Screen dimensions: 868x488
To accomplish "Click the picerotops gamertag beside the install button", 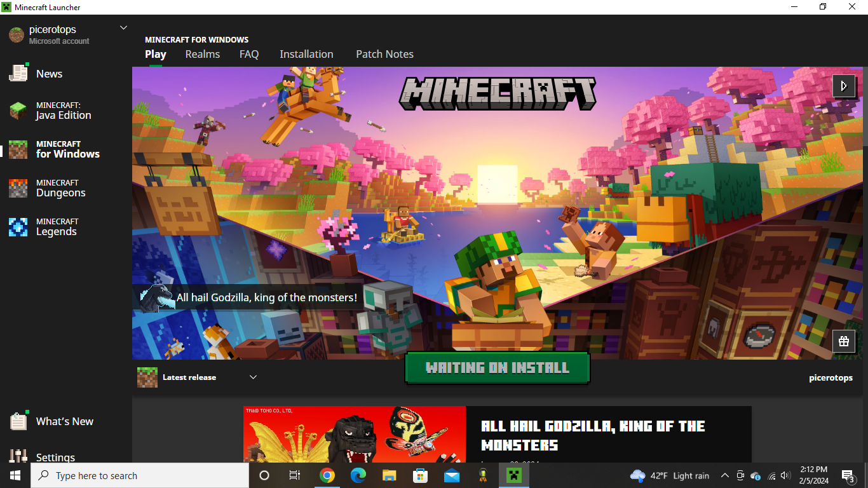I will click(831, 377).
